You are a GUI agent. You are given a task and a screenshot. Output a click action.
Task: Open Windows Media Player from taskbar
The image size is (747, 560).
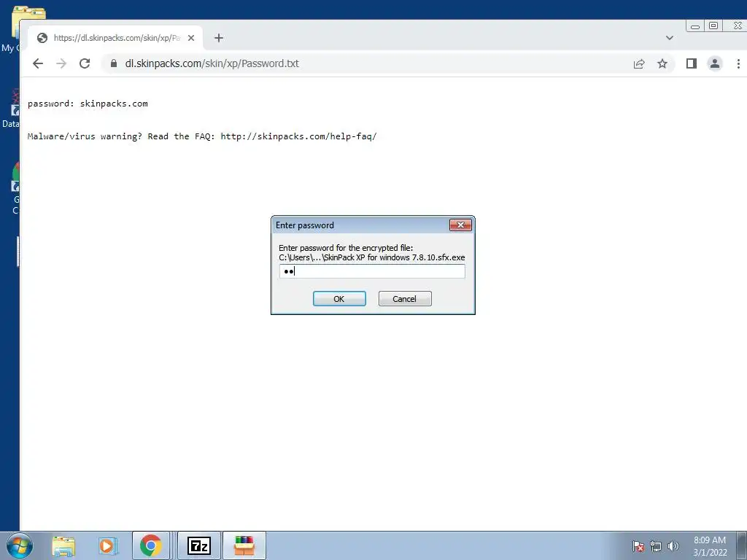tap(108, 546)
